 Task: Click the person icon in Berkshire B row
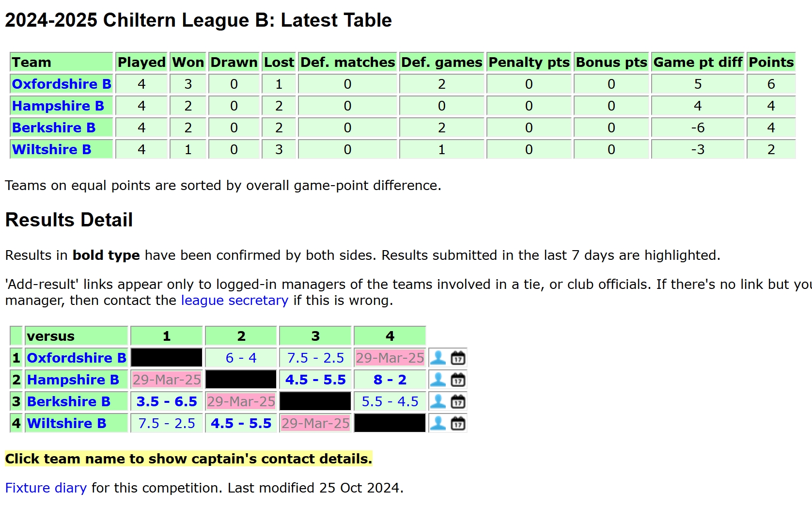click(438, 401)
